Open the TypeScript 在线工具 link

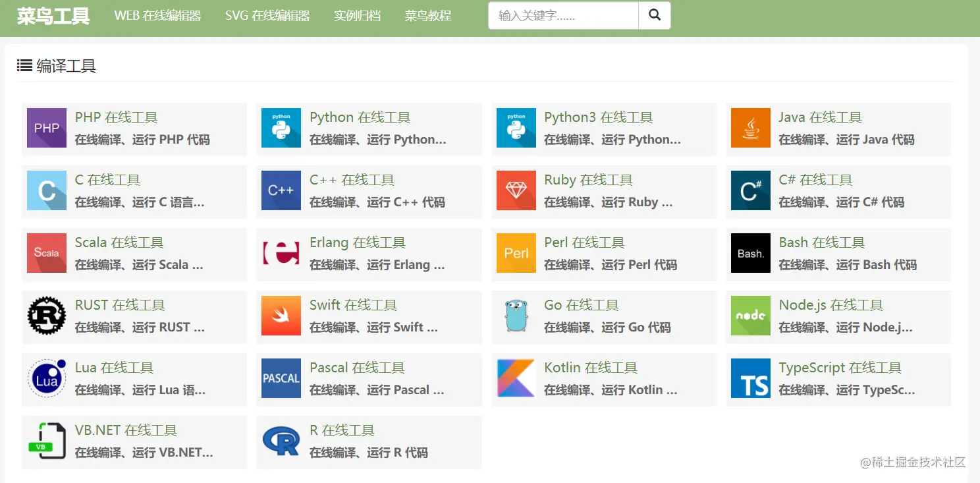(x=840, y=368)
